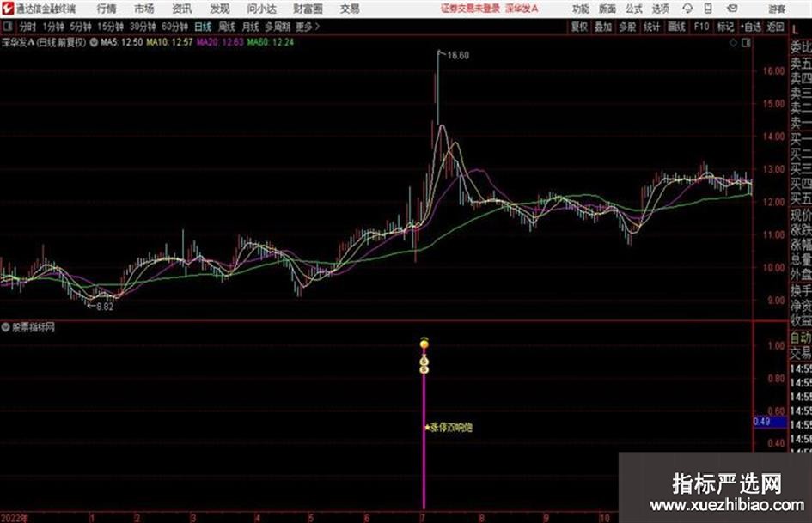This screenshot has height=523, width=812.
Task: Select the 5分钟 period tab
Action: (80, 27)
